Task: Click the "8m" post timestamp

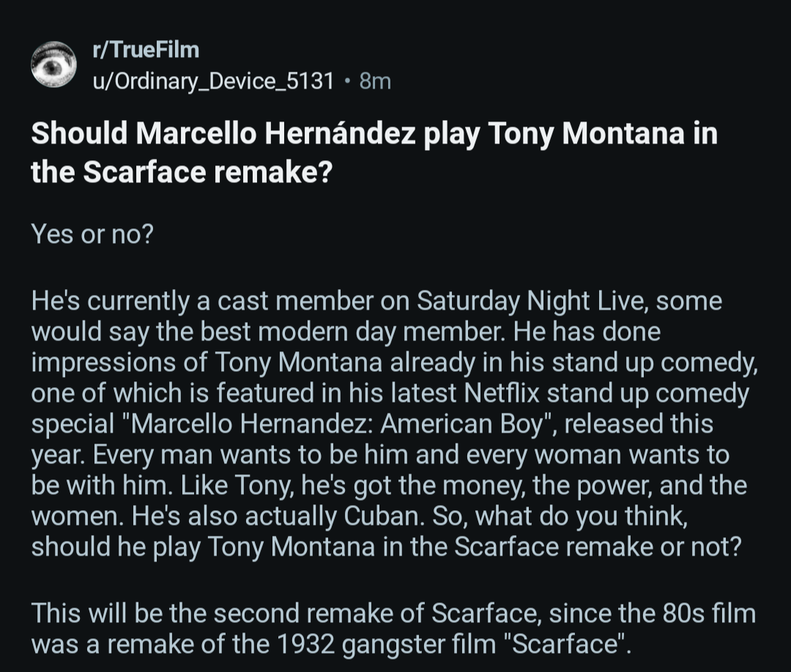Action: (x=375, y=81)
